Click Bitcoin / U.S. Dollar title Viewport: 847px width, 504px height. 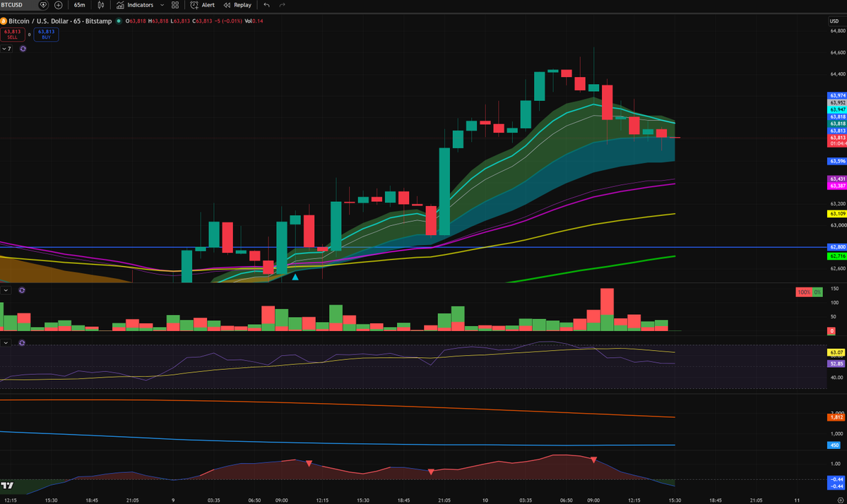60,21
